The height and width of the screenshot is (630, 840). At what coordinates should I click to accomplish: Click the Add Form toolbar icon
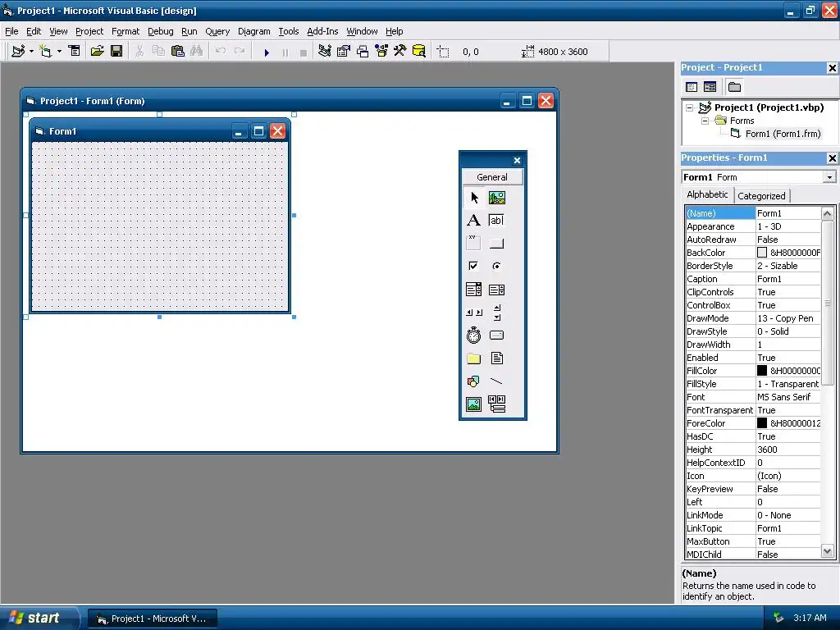click(x=46, y=52)
